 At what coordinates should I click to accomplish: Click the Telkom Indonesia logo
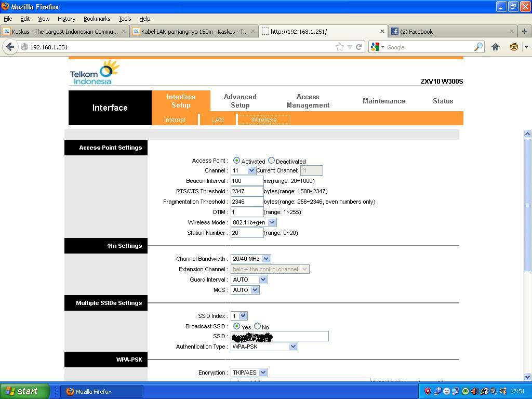pos(94,73)
